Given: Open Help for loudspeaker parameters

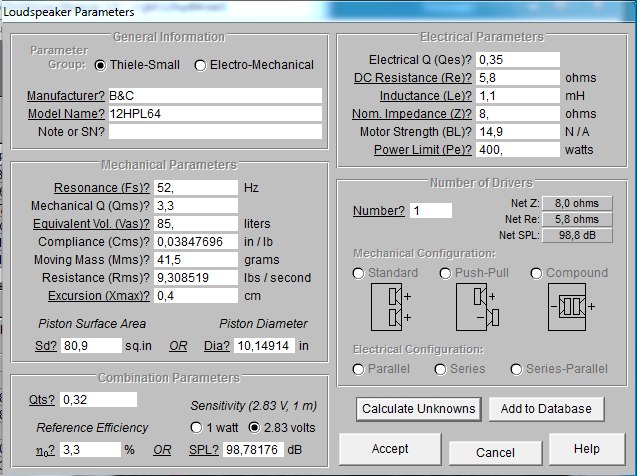Looking at the screenshot, I should [x=587, y=449].
